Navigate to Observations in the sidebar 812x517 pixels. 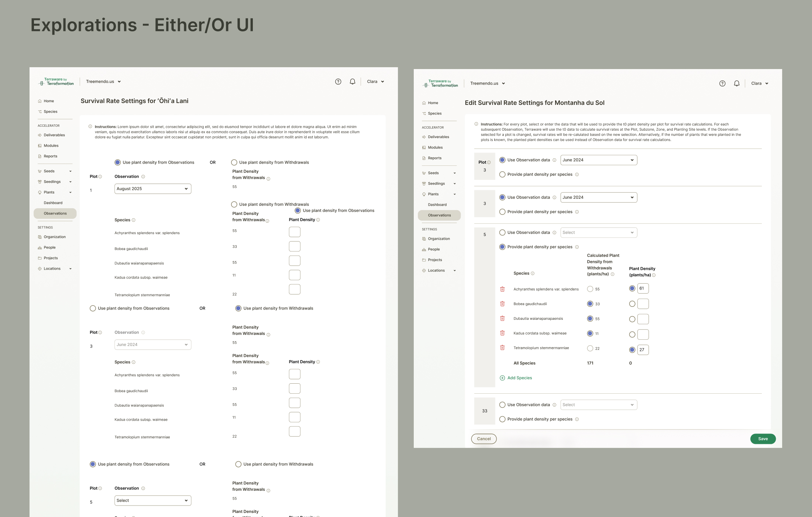[55, 213]
